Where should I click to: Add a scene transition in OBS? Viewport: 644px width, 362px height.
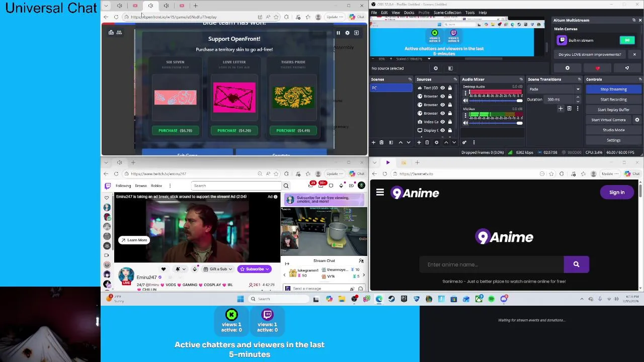pyautogui.click(x=560, y=109)
